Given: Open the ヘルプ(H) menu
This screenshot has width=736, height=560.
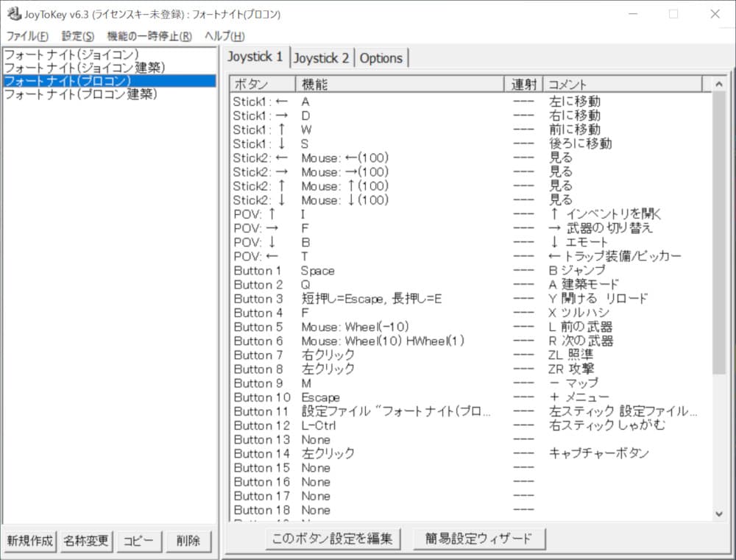Looking at the screenshot, I should [224, 36].
